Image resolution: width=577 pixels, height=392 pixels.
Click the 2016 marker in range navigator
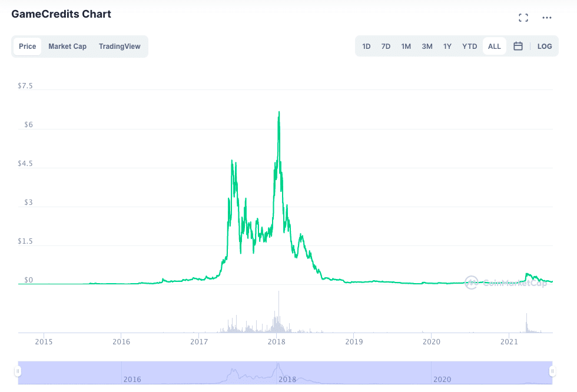point(132,379)
